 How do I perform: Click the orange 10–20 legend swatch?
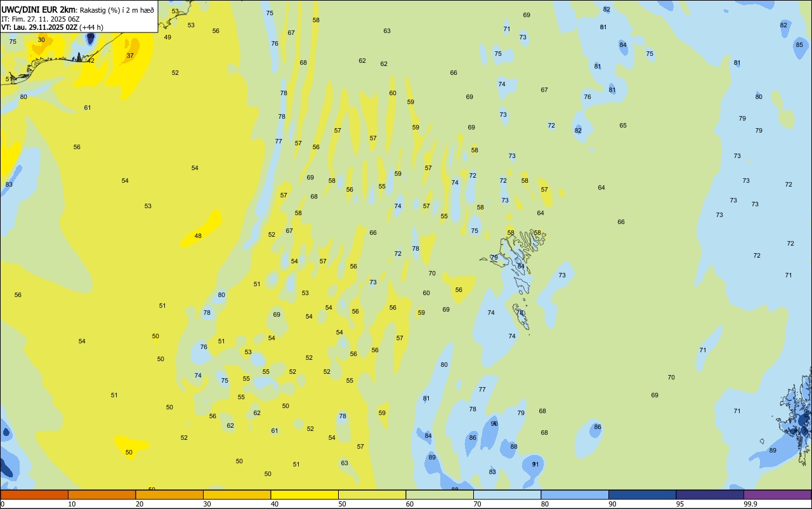101,494
